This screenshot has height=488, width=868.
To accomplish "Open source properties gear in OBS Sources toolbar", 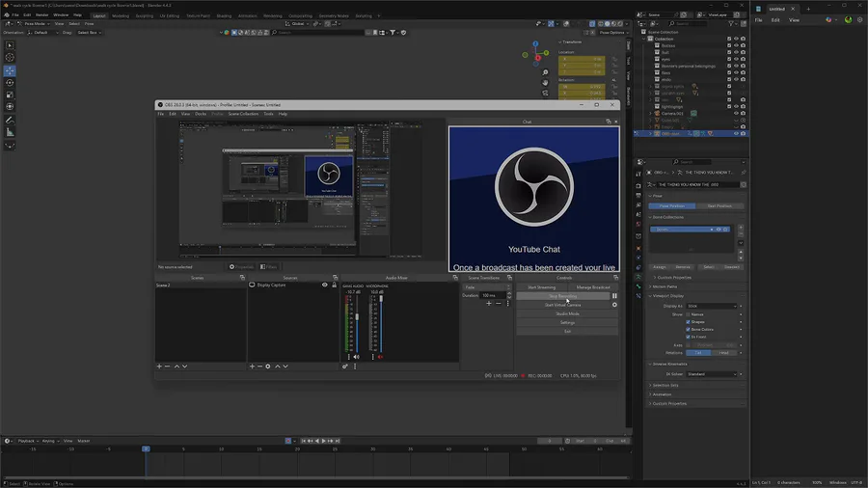I will pyautogui.click(x=268, y=366).
